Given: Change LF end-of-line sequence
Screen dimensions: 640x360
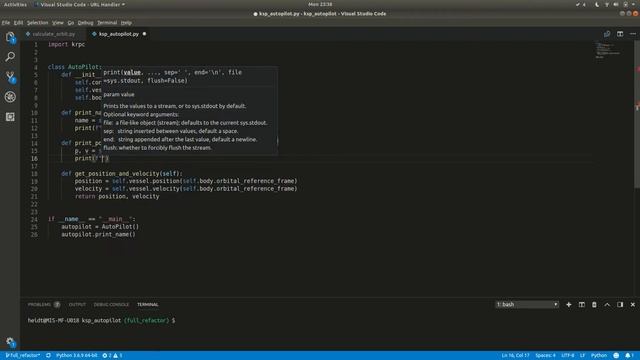Looking at the screenshot, I should (x=582, y=356).
